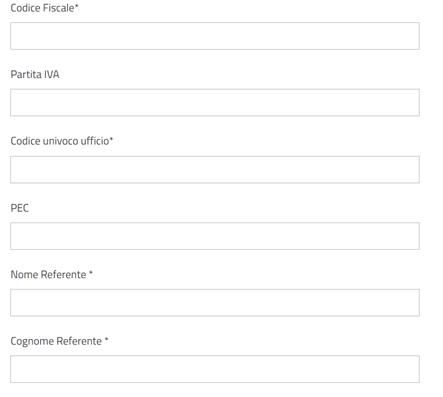Focus the contact's surname entry box
The height and width of the screenshot is (397, 443).
(x=215, y=369)
